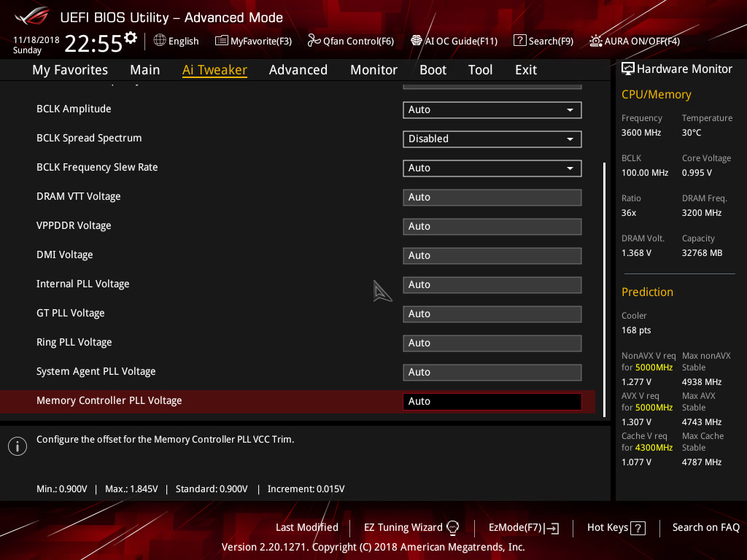Click the settings list vertical scrollbar
747x560 pixels.
click(x=604, y=289)
